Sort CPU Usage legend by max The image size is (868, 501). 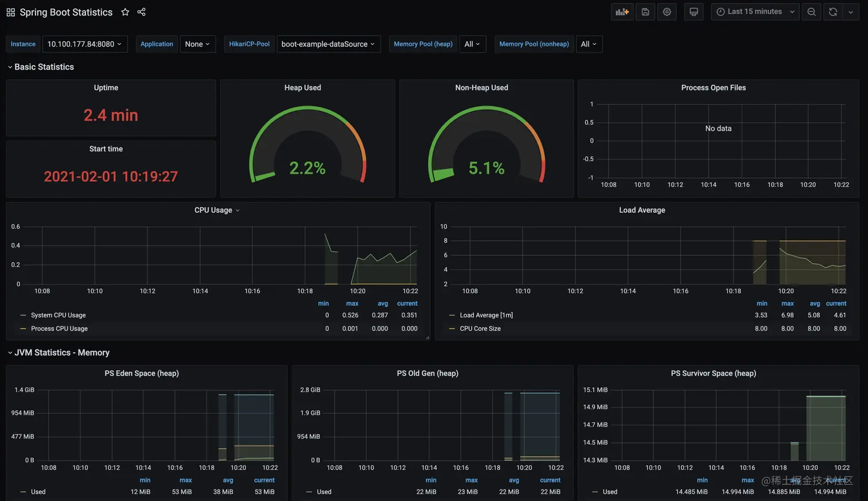click(x=352, y=304)
